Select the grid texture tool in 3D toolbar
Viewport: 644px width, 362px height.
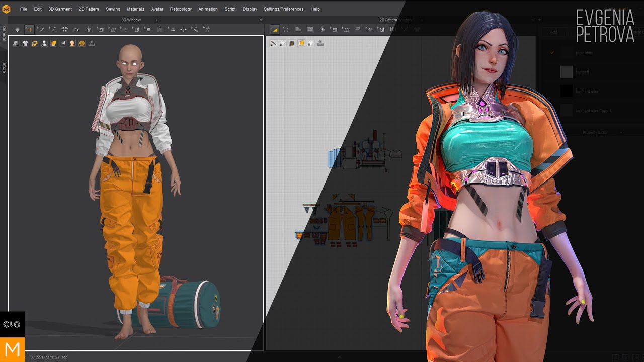pos(113,29)
